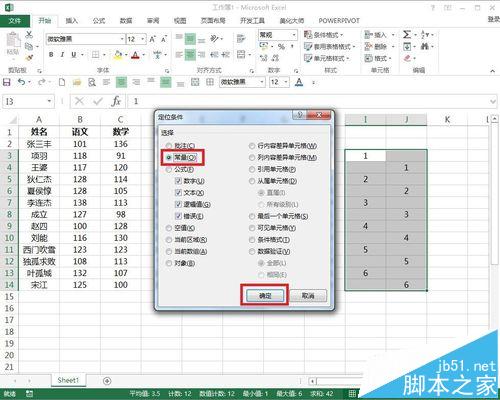This screenshot has height=400, width=500.
Task: Click the 格式 cells button
Action: click(x=377, y=58)
